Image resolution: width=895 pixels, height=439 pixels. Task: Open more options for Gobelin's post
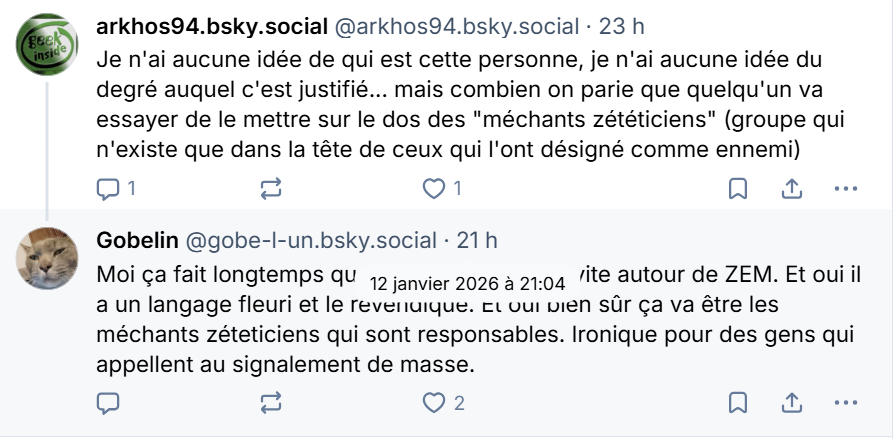[x=846, y=403]
